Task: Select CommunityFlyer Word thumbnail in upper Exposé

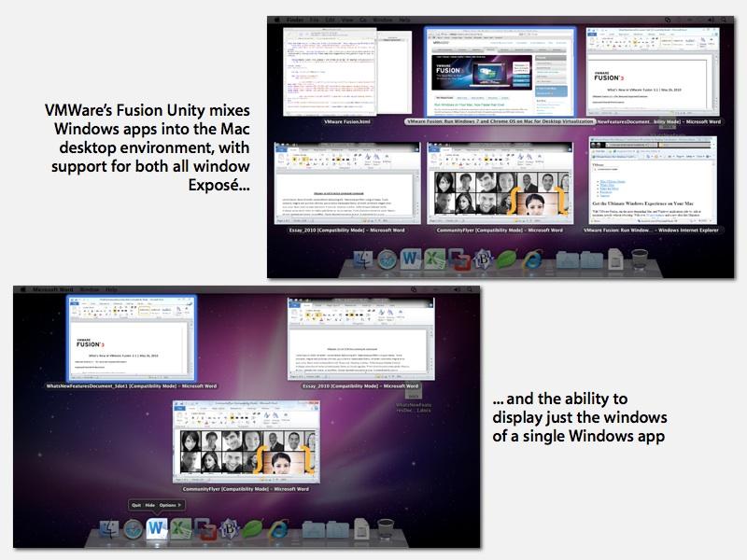Action: pos(500,183)
